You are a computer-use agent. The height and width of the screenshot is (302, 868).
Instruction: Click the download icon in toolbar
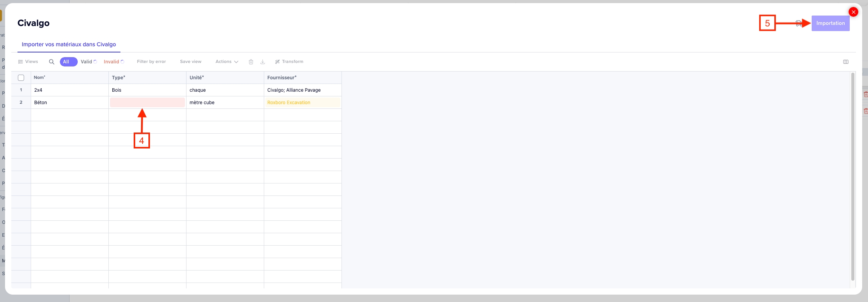coord(263,62)
